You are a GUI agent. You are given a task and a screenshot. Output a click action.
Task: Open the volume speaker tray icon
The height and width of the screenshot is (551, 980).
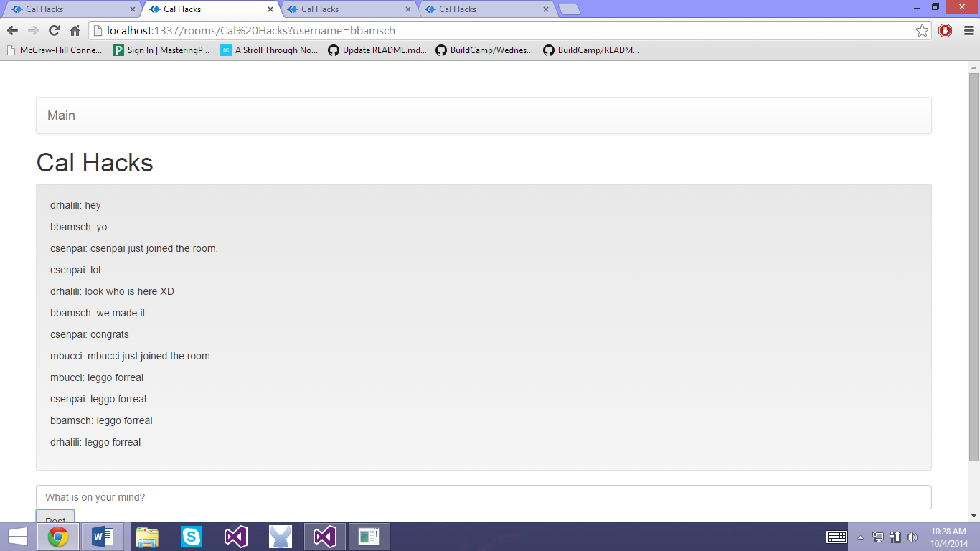(913, 537)
